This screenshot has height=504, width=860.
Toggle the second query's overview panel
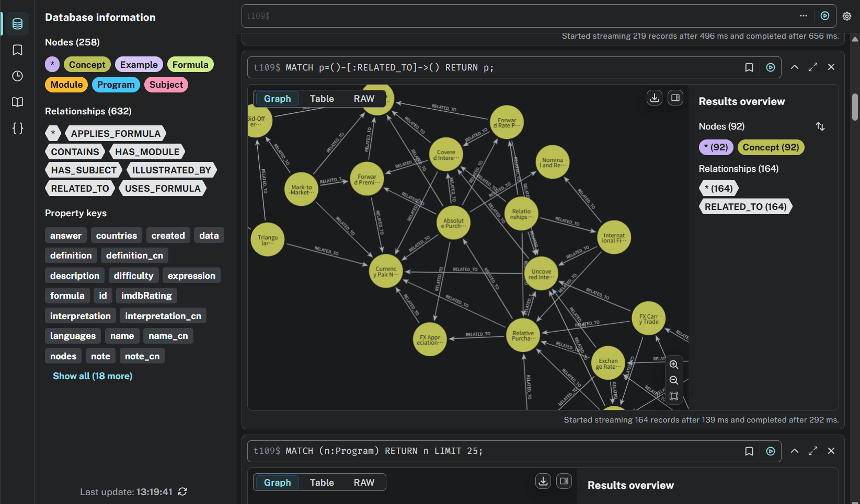coord(564,481)
